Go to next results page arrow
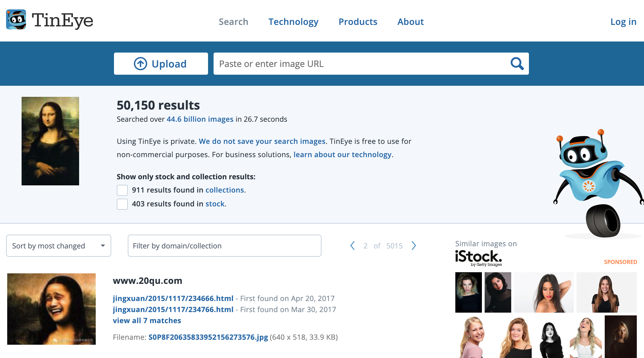644x358 pixels. pyautogui.click(x=414, y=246)
